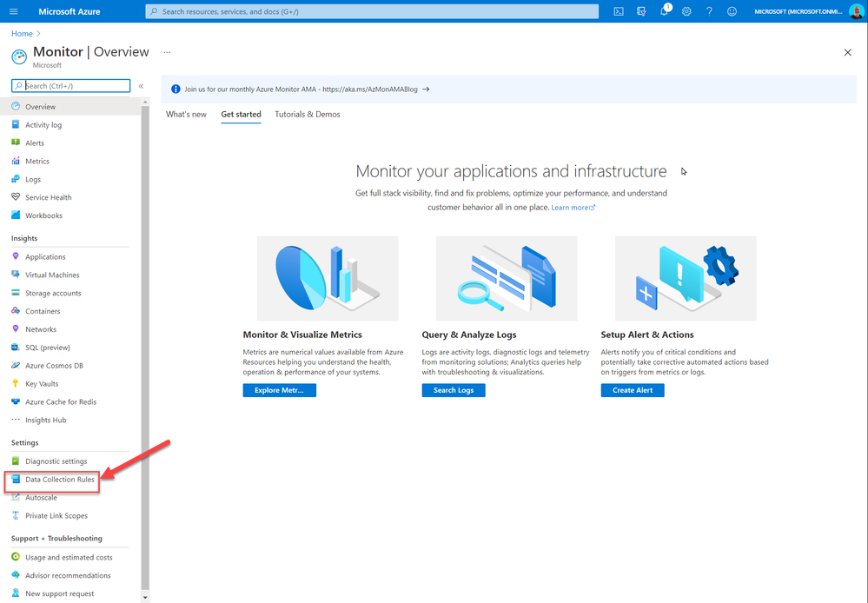Open portal settings gear icon

(x=686, y=11)
